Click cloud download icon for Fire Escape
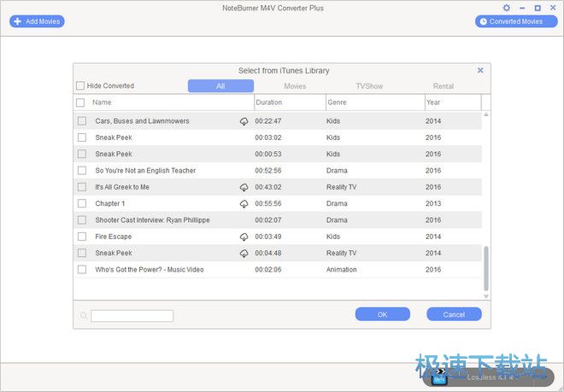Viewport: 564px width, 392px height. 244,237
